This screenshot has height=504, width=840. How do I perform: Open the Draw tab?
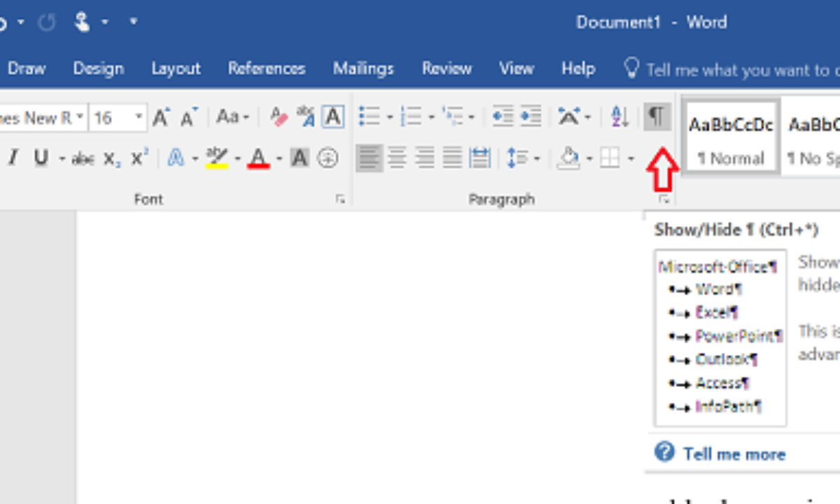(x=27, y=69)
